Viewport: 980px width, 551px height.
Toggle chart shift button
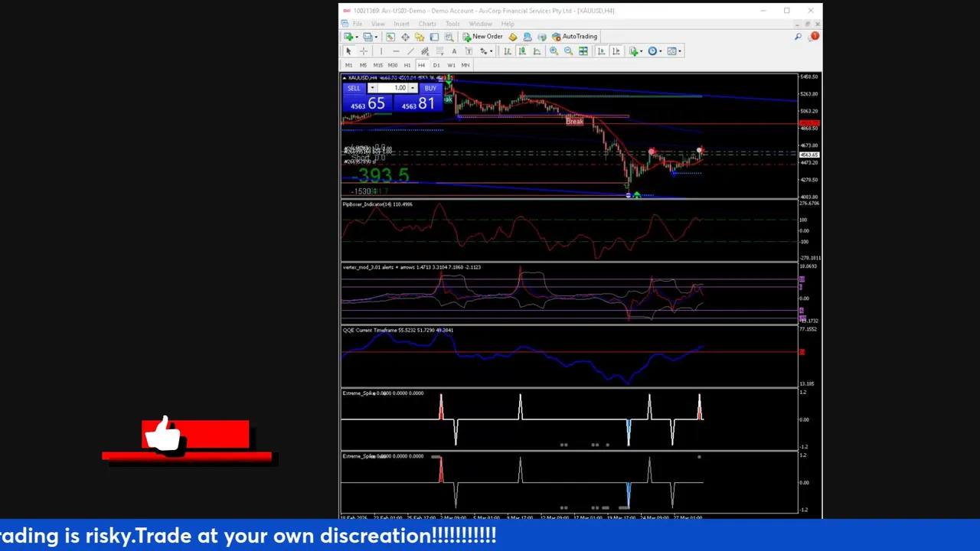click(x=616, y=51)
